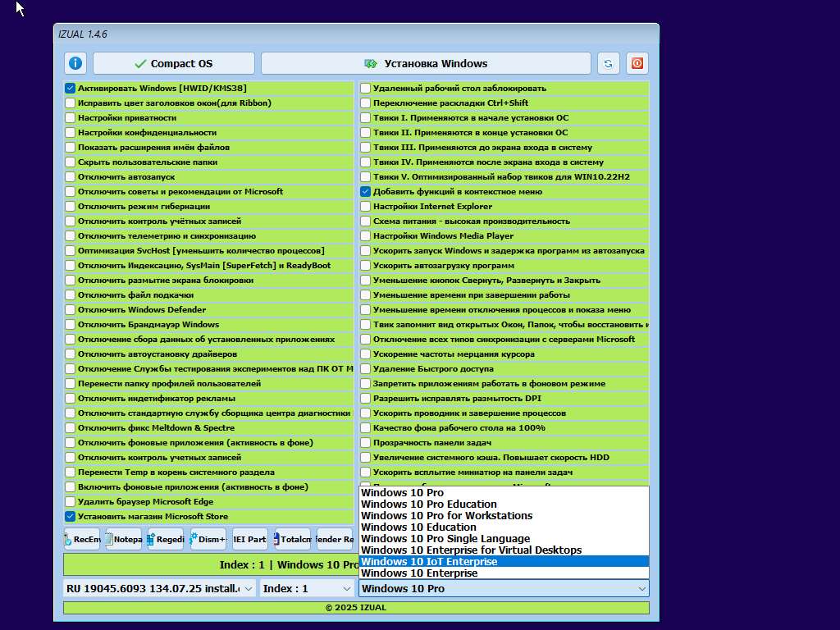Pick Windows 10 Education edition
The image size is (840, 630).
click(504, 527)
